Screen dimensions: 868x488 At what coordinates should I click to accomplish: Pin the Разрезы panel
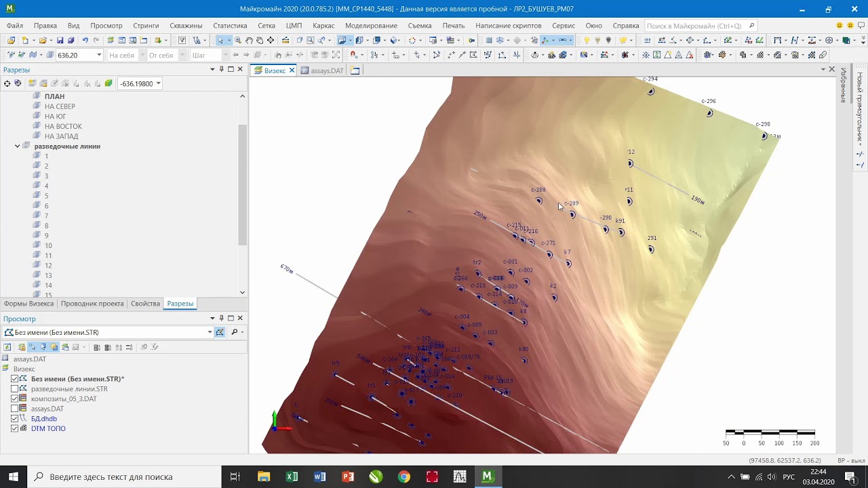(x=221, y=69)
